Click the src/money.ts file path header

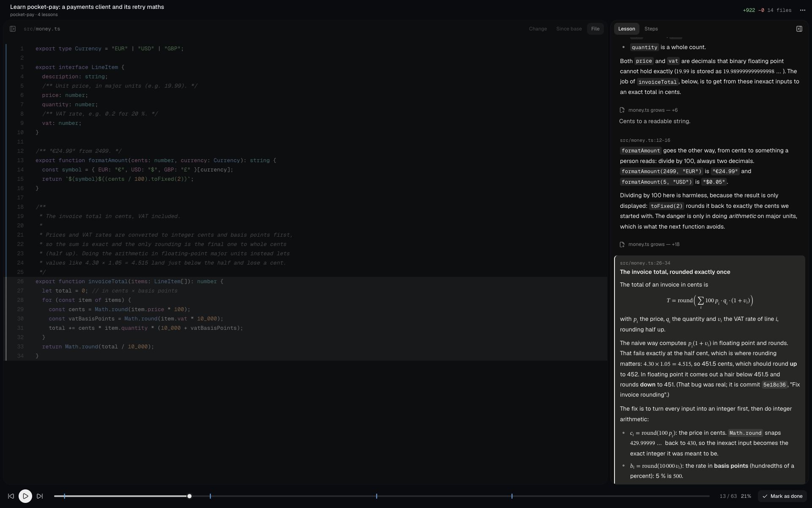click(42, 29)
